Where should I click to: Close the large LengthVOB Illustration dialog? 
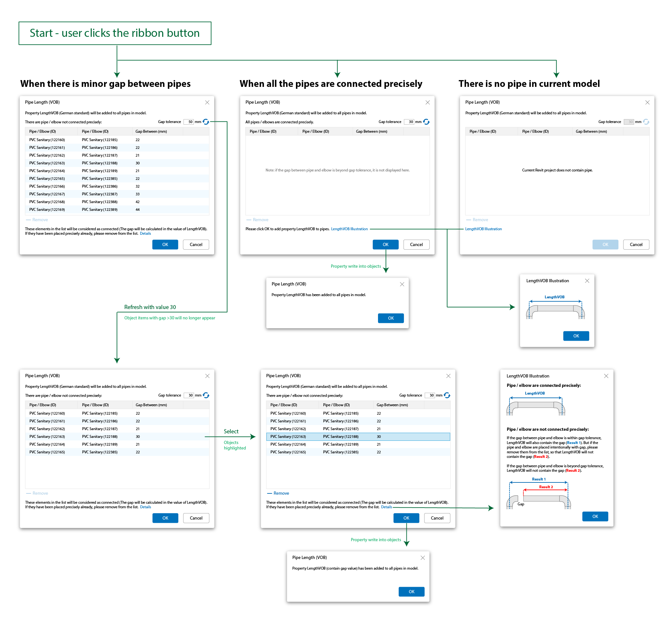[606, 376]
